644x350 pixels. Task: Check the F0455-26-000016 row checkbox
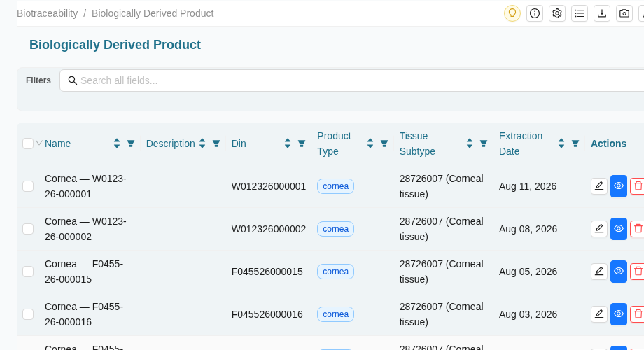click(28, 314)
